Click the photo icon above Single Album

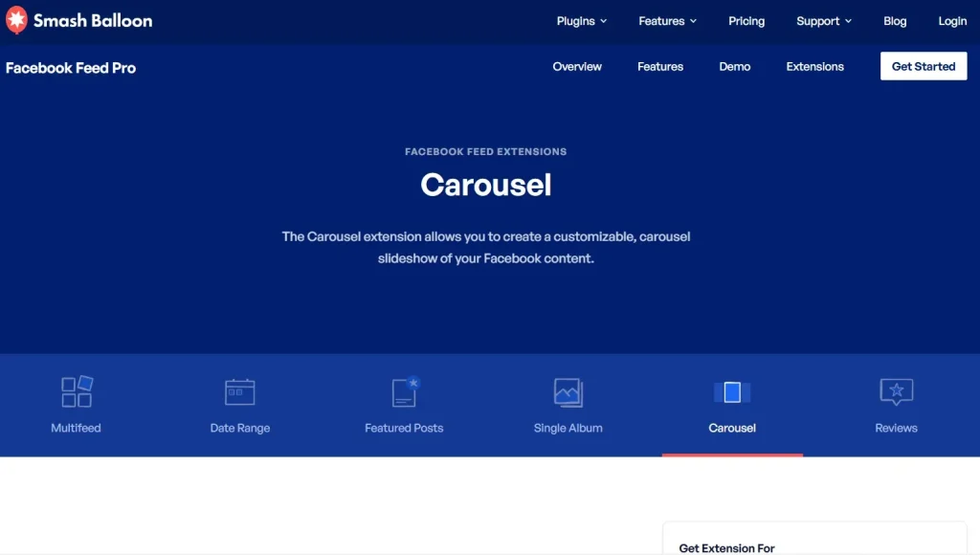pyautogui.click(x=568, y=390)
